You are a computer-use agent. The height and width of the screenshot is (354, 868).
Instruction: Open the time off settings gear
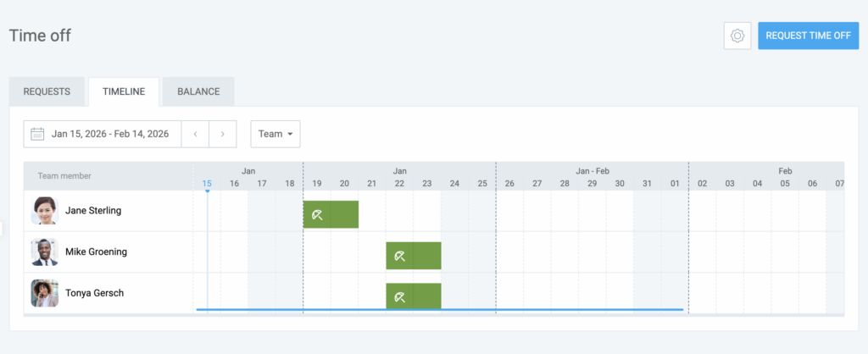[x=737, y=36]
